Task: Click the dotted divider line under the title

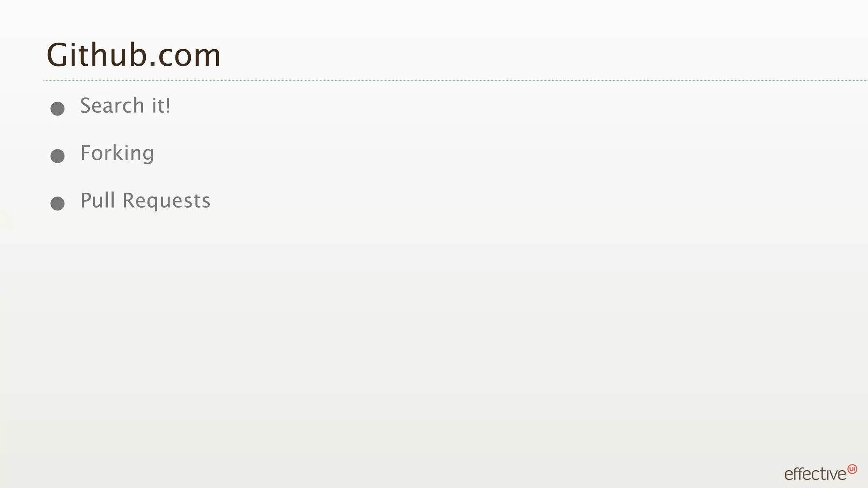Action: (x=455, y=80)
